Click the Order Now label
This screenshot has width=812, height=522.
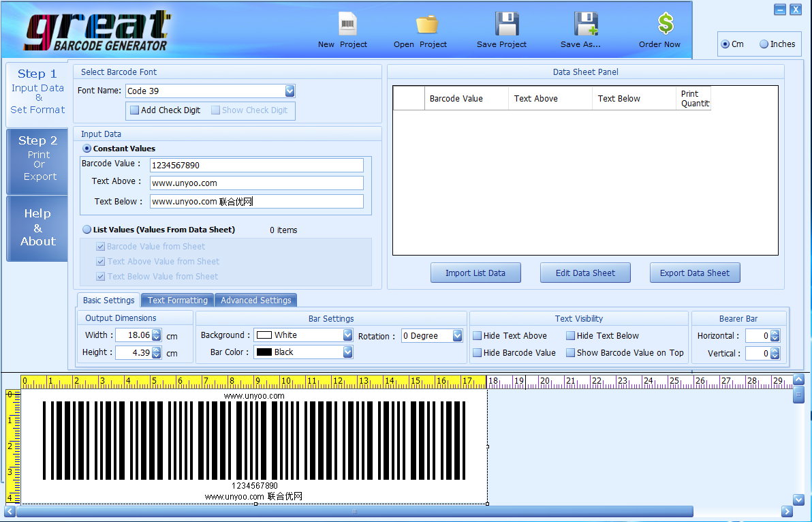pos(659,44)
